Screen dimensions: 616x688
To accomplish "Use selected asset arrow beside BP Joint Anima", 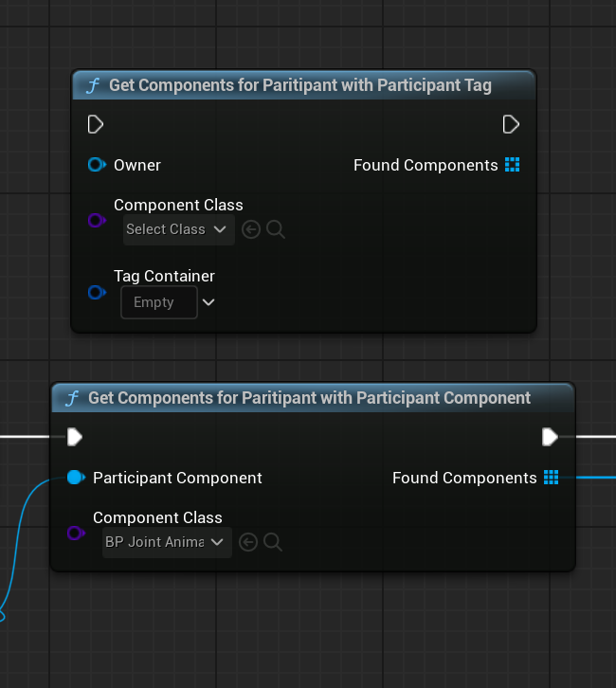I will [248, 542].
